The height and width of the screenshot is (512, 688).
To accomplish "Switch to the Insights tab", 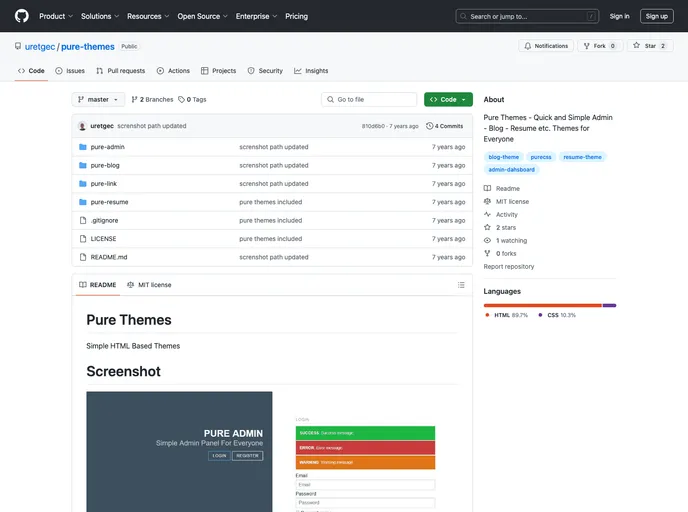I will [x=311, y=71].
